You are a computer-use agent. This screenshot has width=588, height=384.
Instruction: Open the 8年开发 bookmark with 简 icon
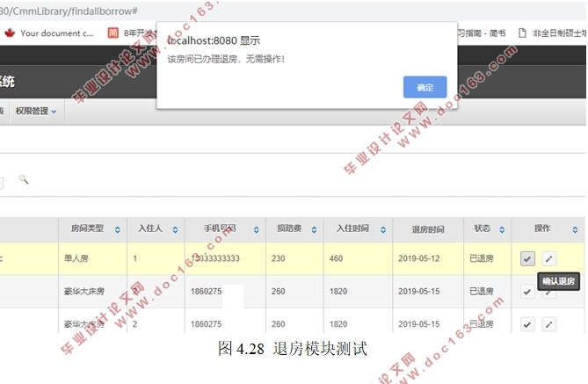point(131,33)
